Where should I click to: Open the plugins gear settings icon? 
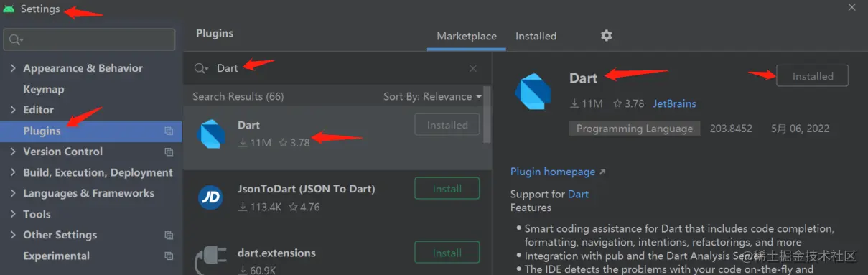[x=606, y=35]
